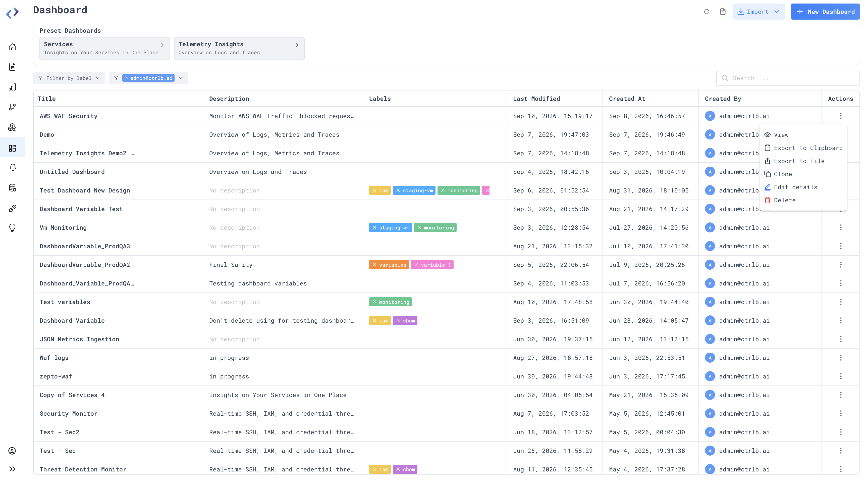The image size is (868, 483).
Task: Click the refresh icon in the top bar
Action: (x=707, y=12)
